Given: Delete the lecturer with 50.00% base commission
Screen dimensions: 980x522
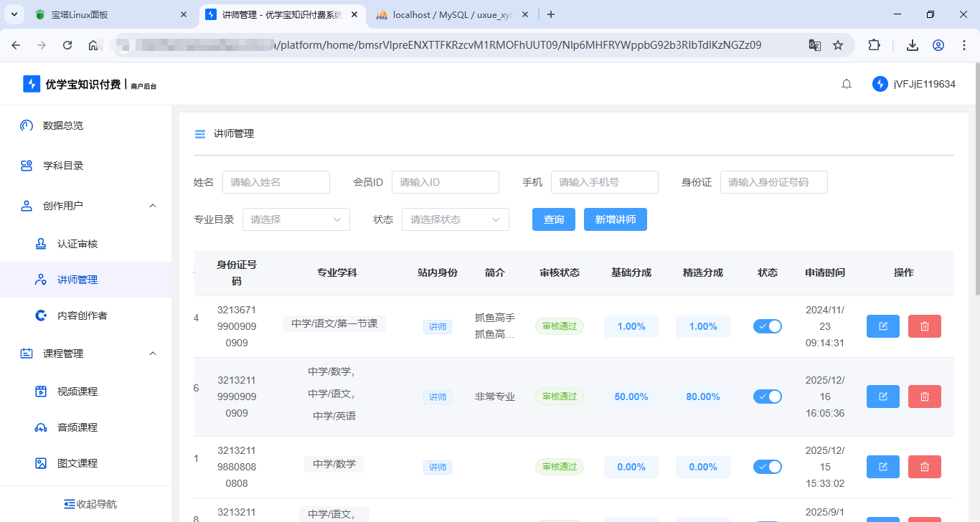Looking at the screenshot, I should click(924, 397).
